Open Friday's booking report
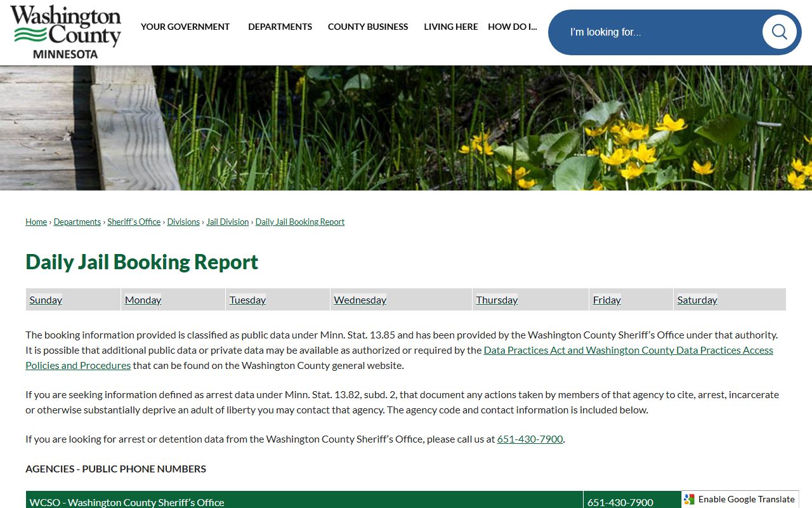The height and width of the screenshot is (508, 812). point(607,300)
